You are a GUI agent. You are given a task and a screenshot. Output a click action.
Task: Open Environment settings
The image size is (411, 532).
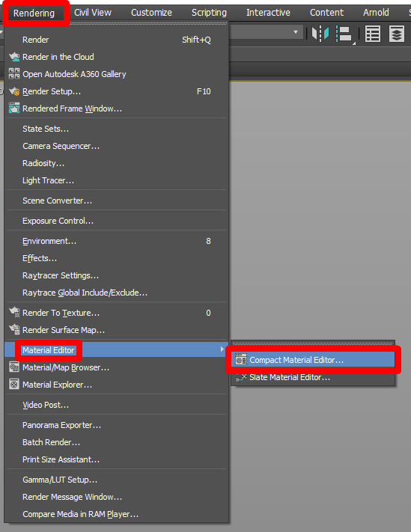[116, 241]
